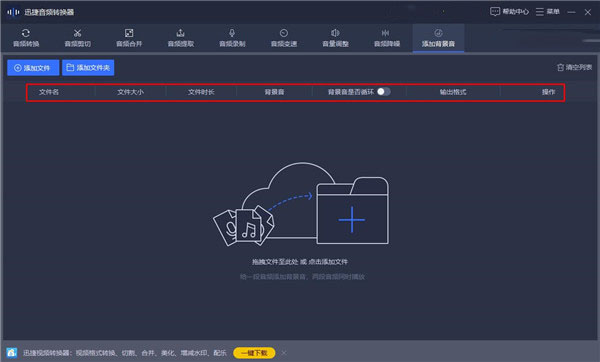Viewport: 600px width, 362px height.
Task: Open the 菜单 hamburger menu
Action: pos(548,12)
